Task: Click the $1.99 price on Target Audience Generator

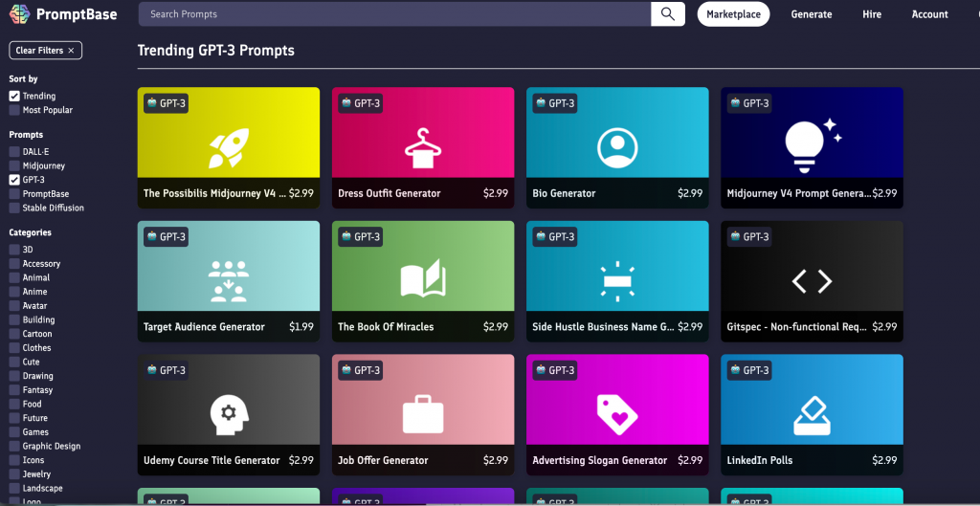Action: click(x=301, y=327)
